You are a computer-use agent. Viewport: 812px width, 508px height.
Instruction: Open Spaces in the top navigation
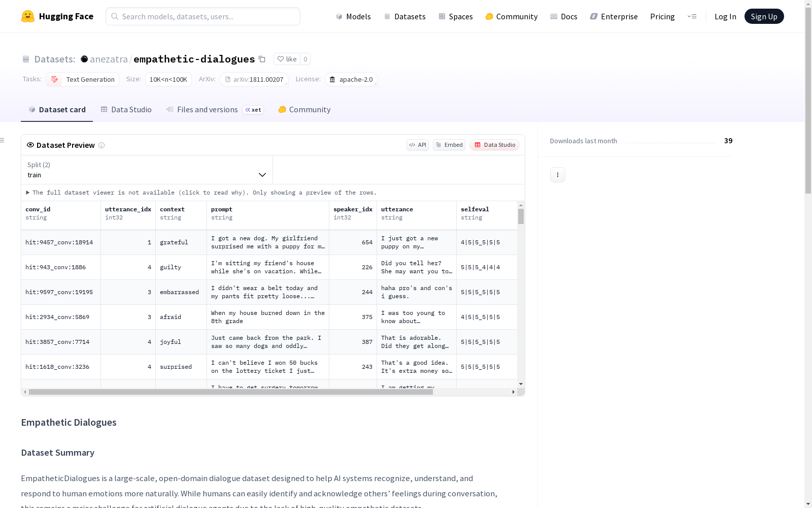tap(456, 16)
